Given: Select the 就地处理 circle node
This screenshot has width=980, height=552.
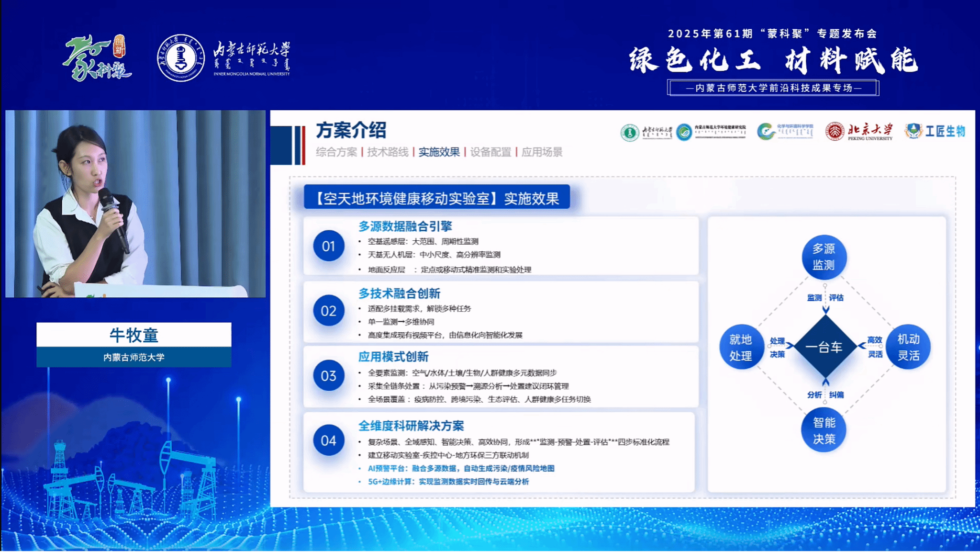Looking at the screenshot, I should [741, 348].
